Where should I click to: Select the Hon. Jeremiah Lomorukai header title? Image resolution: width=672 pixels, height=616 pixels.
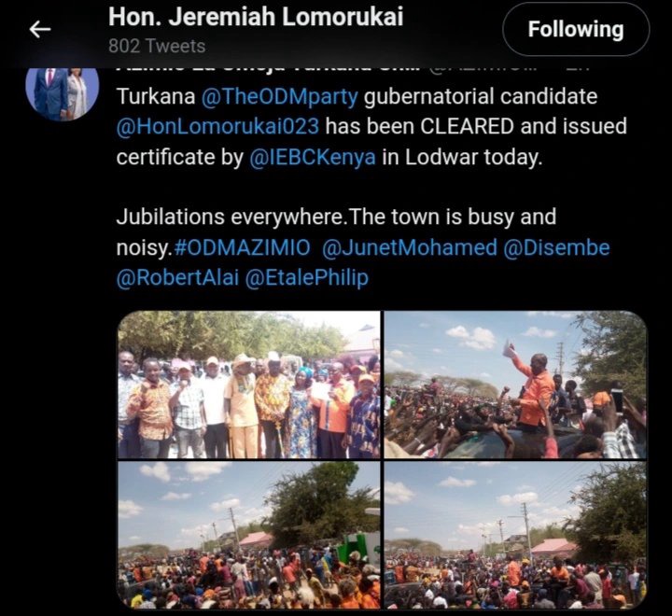coord(256,17)
